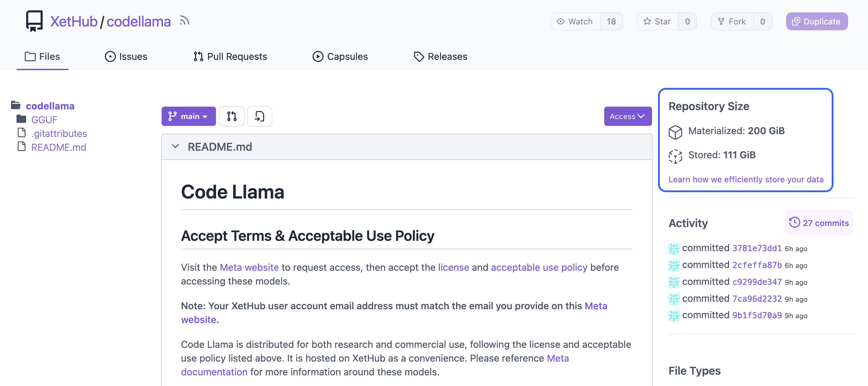Expand the Access dropdown menu
Screen dimensions: 868x386
(628, 116)
